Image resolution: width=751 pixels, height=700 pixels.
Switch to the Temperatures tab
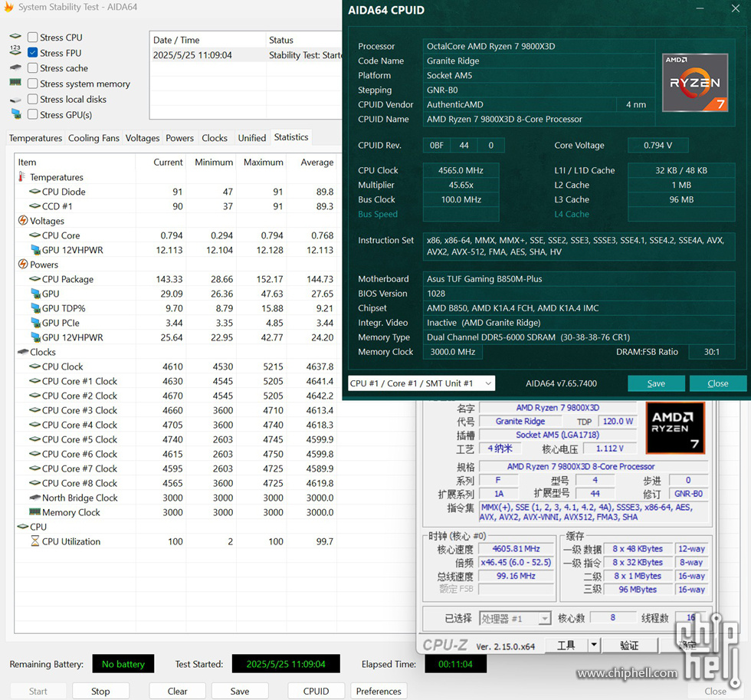35,138
